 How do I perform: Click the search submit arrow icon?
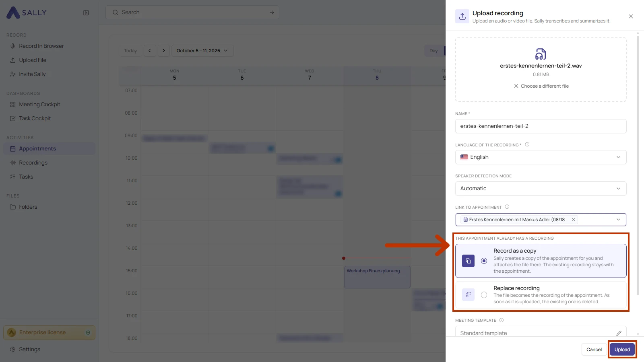(272, 12)
